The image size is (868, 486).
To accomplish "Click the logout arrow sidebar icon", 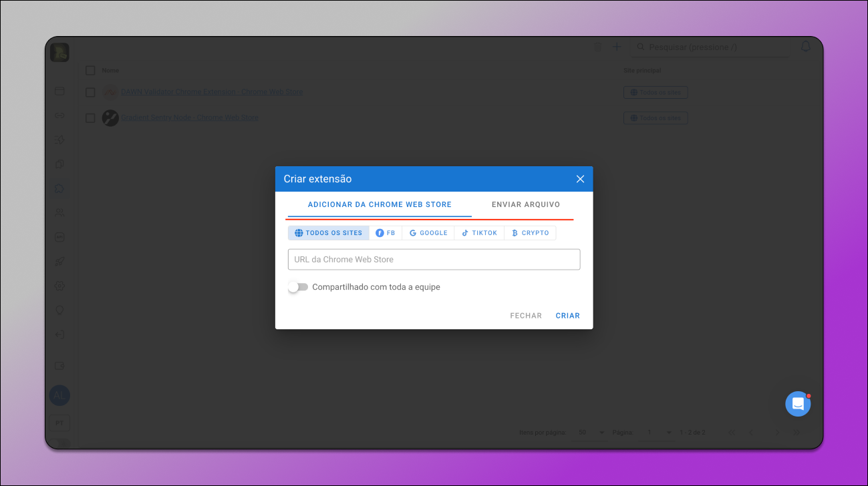I will point(59,334).
